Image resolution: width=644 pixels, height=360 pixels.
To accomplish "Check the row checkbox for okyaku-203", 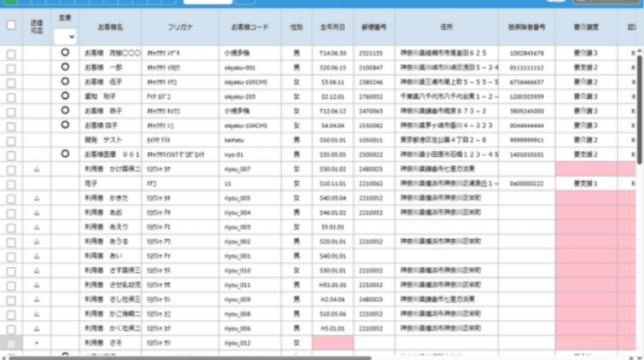I will [x=11, y=97].
